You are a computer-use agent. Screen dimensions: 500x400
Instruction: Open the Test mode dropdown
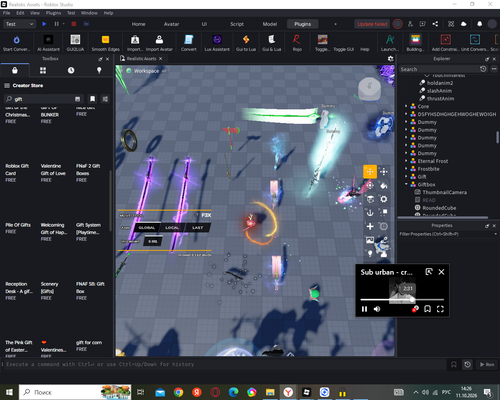coord(19,24)
